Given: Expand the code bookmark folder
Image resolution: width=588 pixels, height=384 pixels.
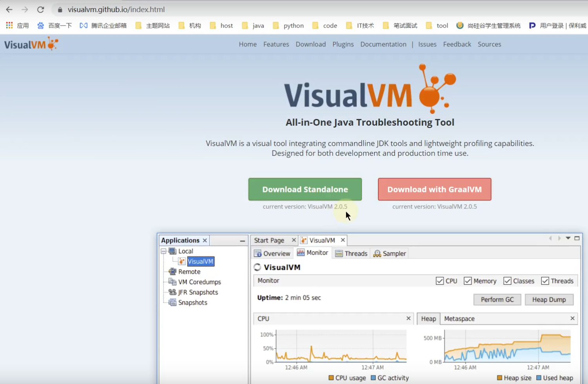Looking at the screenshot, I should tap(325, 26).
